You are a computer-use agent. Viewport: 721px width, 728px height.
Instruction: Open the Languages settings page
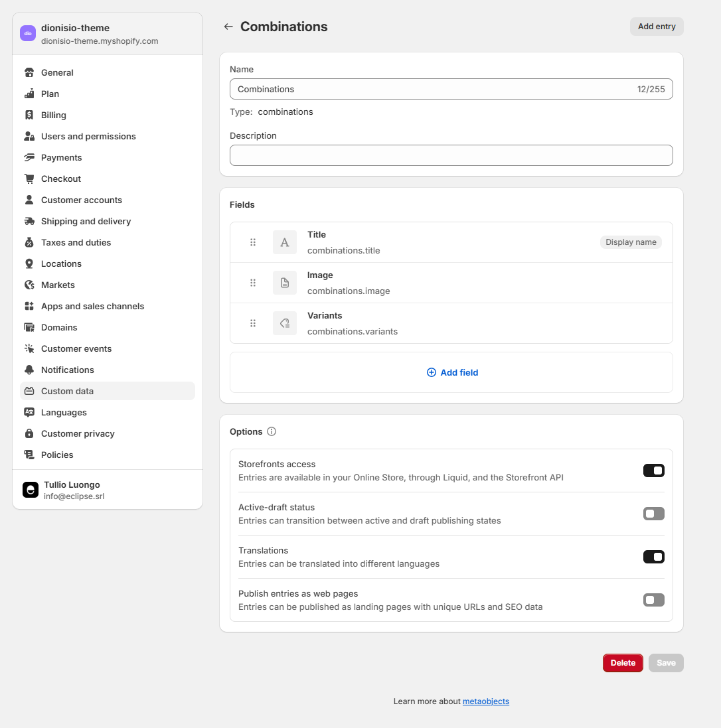coord(64,412)
